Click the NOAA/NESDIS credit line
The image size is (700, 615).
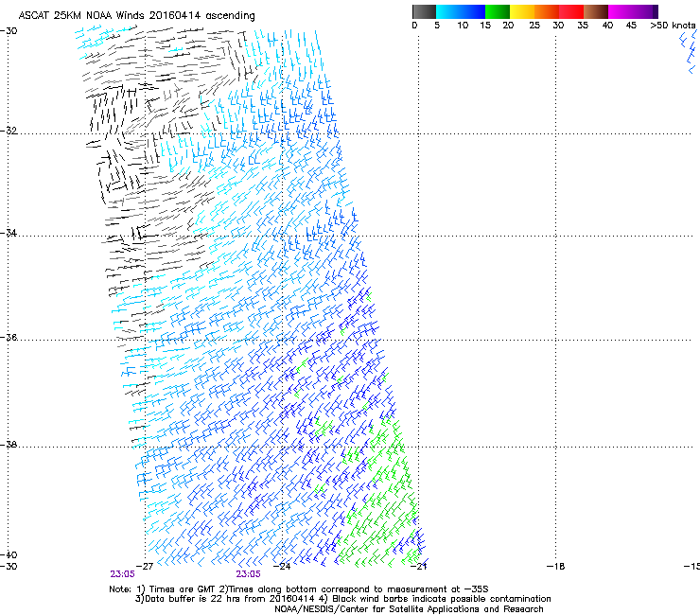pos(409,609)
